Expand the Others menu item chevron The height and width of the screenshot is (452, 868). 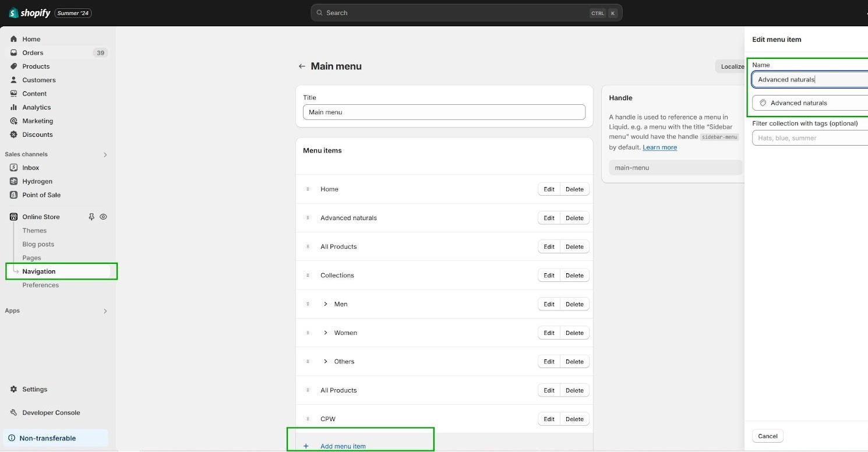[x=326, y=362]
